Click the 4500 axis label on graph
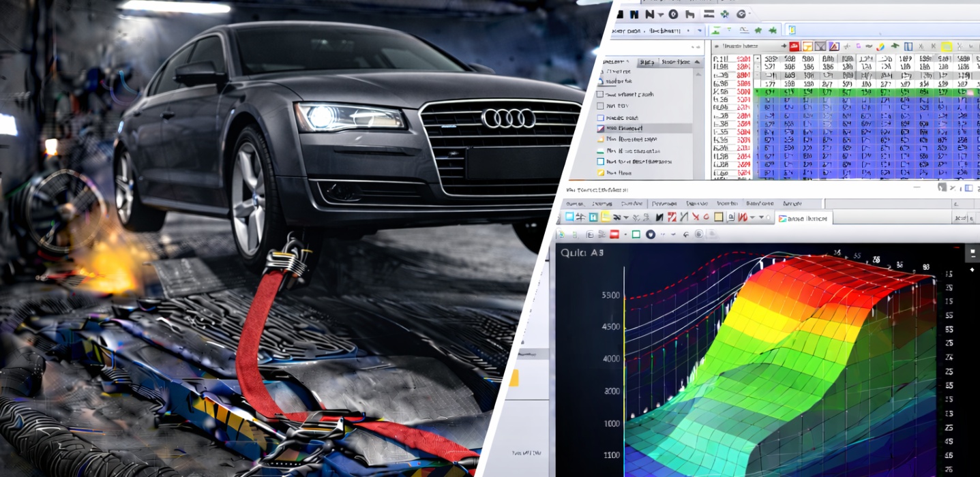Screen dimensions: 980x477 coord(610,326)
